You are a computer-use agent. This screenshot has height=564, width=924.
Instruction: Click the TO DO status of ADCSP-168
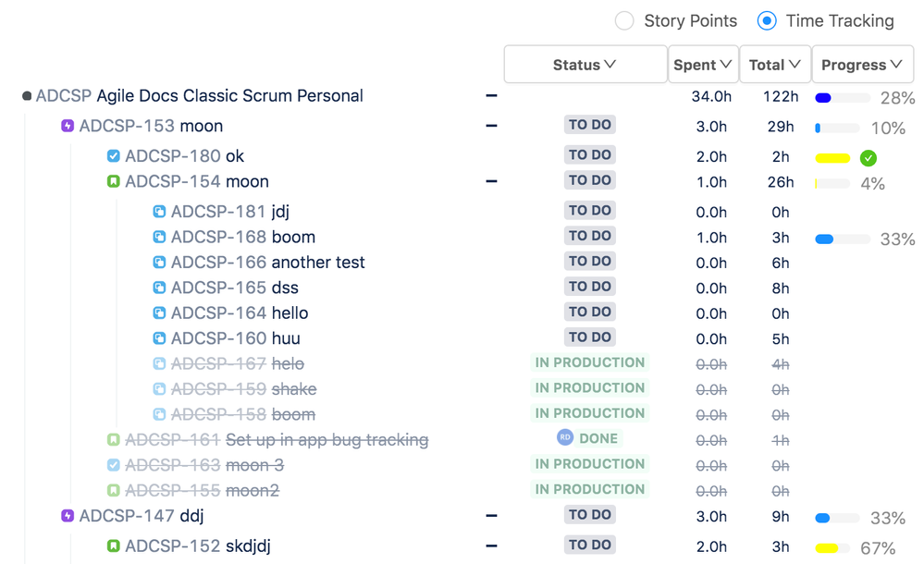(589, 236)
